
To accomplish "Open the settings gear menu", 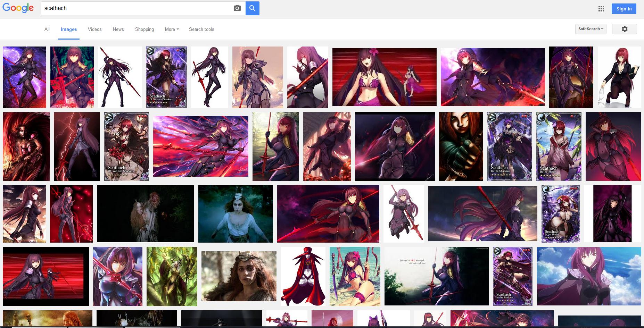I will (x=625, y=29).
